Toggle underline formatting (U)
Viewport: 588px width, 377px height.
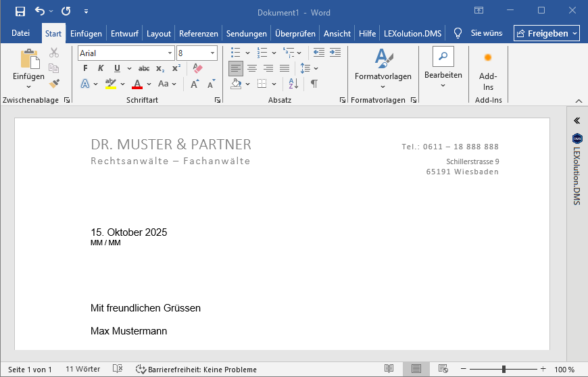coord(117,68)
